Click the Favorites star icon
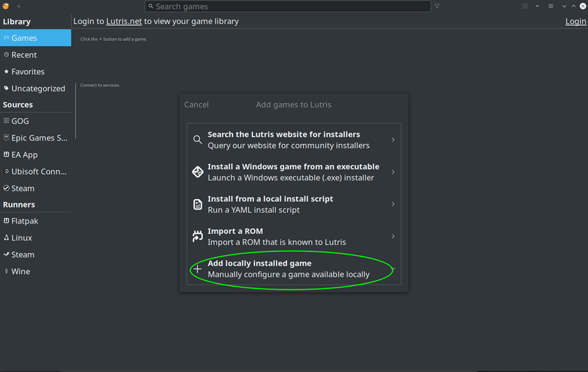The height and width of the screenshot is (372, 588). tap(6, 71)
